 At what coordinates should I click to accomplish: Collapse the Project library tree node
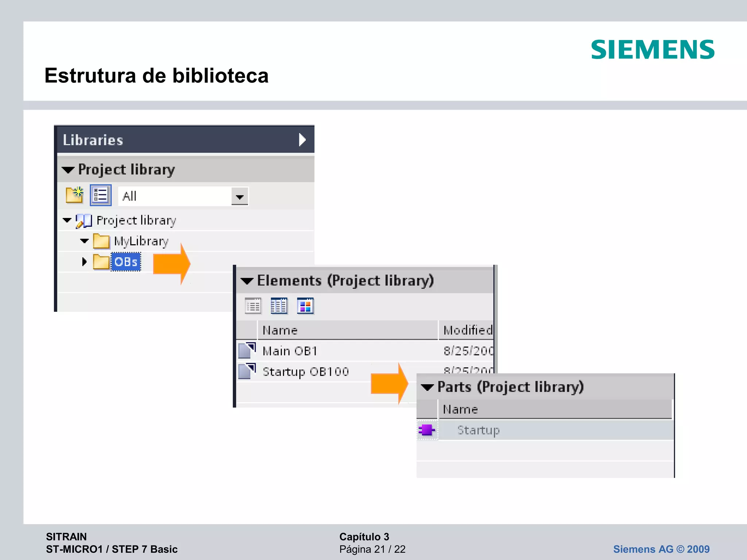point(67,220)
